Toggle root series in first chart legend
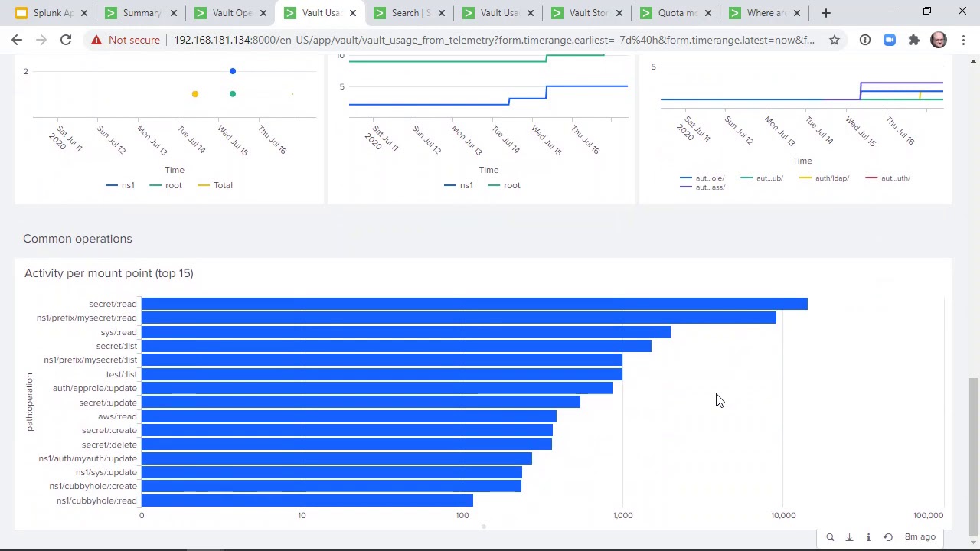This screenshot has width=980, height=551. click(x=166, y=185)
